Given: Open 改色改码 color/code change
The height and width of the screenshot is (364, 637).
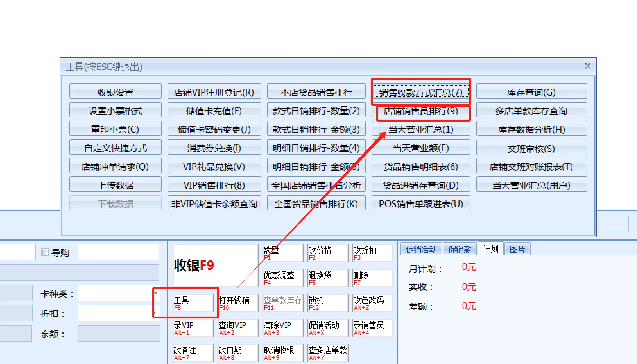Looking at the screenshot, I should pyautogui.click(x=372, y=303).
